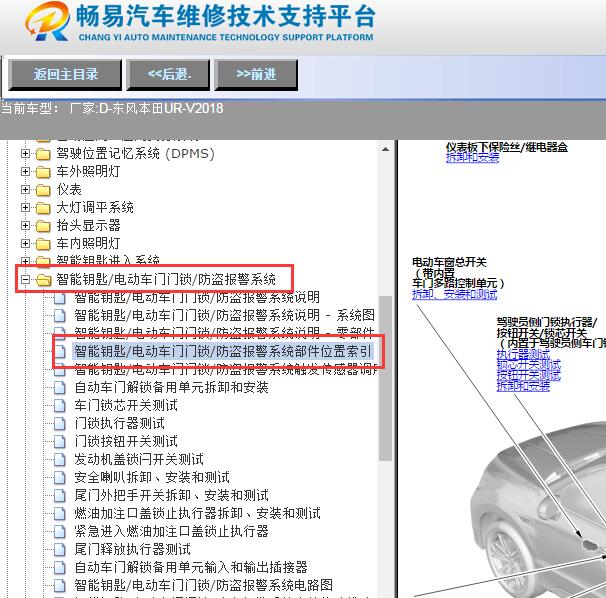Click the page icon of 紧急进入燃油加注口盖锁止执行器
Image resolution: width=606 pixels, height=598 pixels.
click(60, 532)
